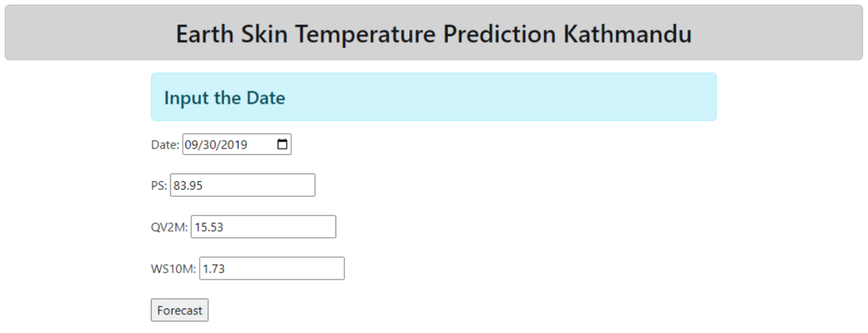Click the "WS10M:" field label
868x333 pixels.
[173, 269]
